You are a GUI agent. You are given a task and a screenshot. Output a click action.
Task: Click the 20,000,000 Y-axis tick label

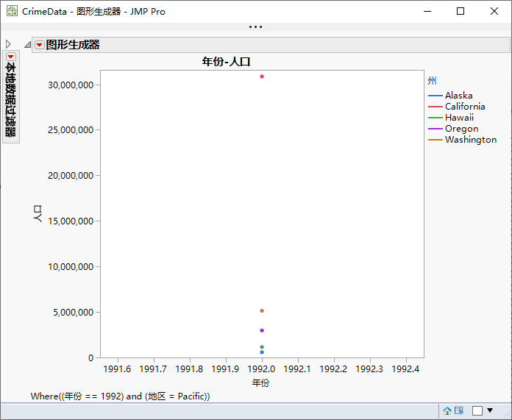pyautogui.click(x=71, y=176)
